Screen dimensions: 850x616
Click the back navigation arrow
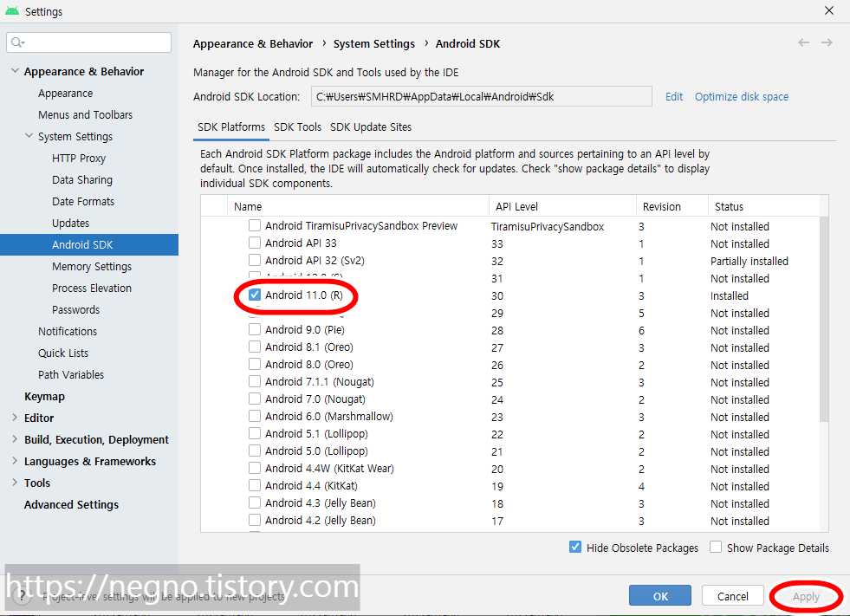(x=803, y=42)
